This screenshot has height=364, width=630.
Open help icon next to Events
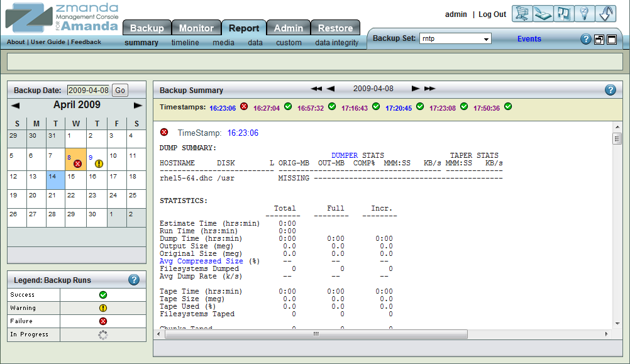(x=586, y=39)
